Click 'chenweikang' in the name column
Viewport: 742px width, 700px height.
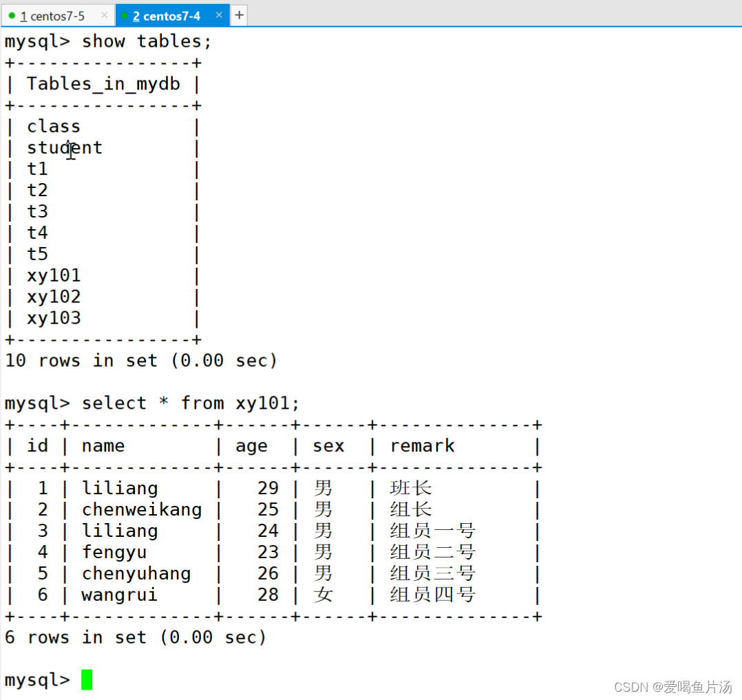[x=142, y=510]
